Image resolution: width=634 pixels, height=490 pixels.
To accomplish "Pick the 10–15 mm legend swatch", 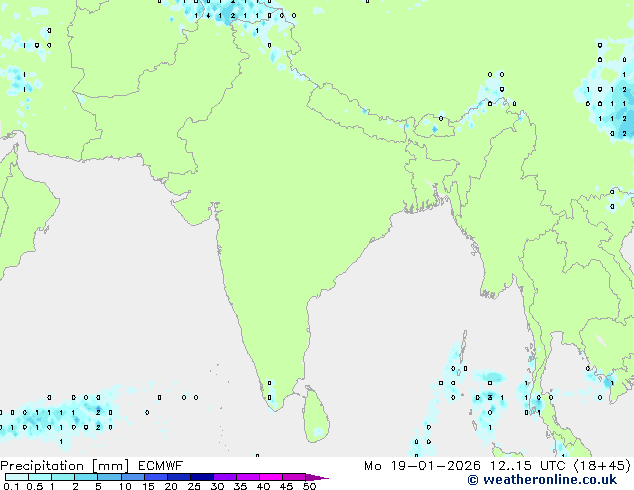I will click(x=132, y=477).
